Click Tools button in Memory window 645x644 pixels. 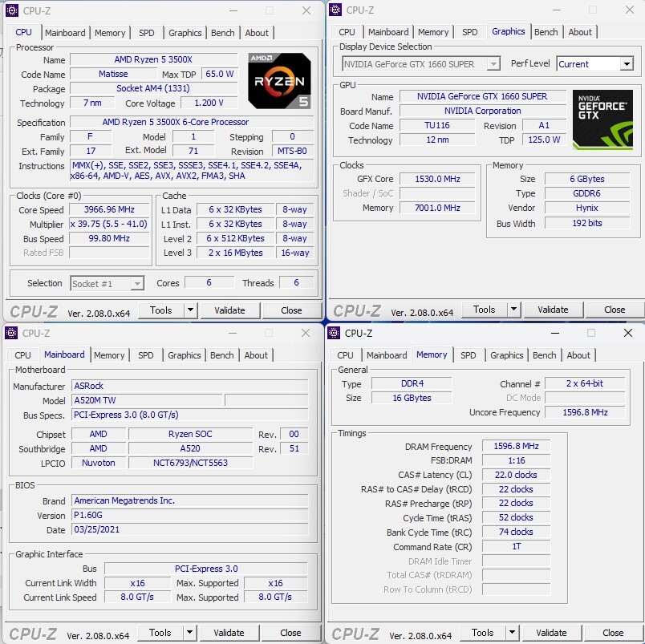[x=482, y=633]
